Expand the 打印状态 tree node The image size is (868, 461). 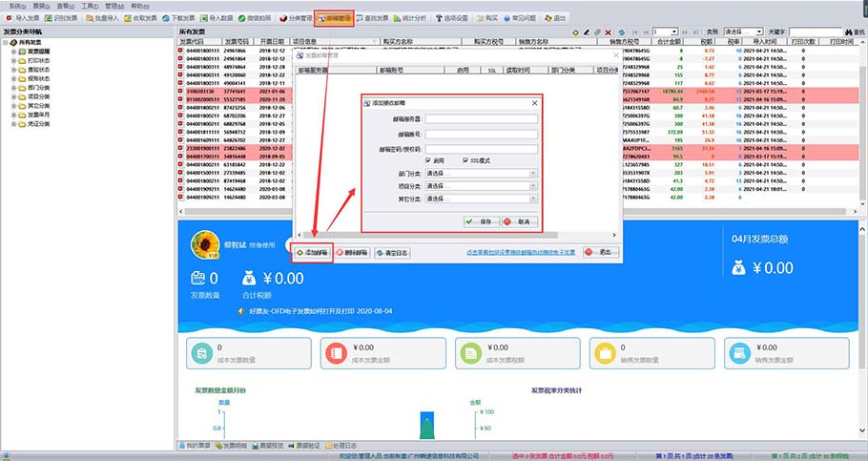point(14,61)
